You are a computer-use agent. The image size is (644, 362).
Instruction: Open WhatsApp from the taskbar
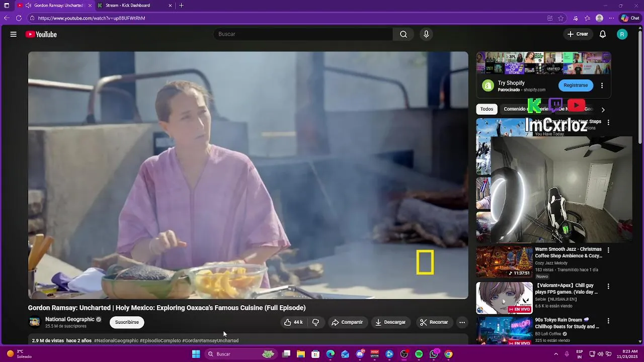(434, 354)
